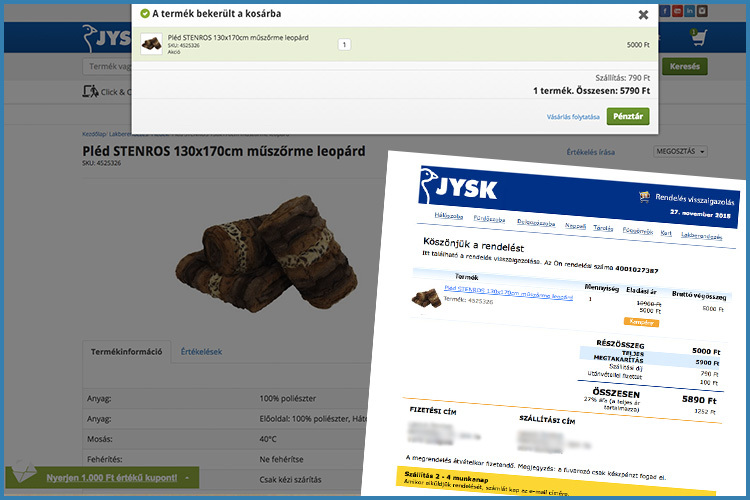
Task: Click the Keresés search button
Action: 684,67
